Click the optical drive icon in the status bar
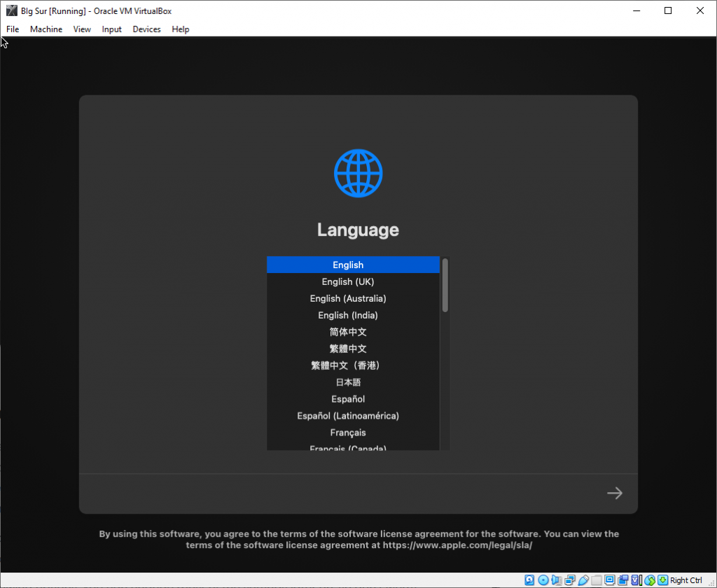This screenshot has height=588, width=717. click(543, 580)
